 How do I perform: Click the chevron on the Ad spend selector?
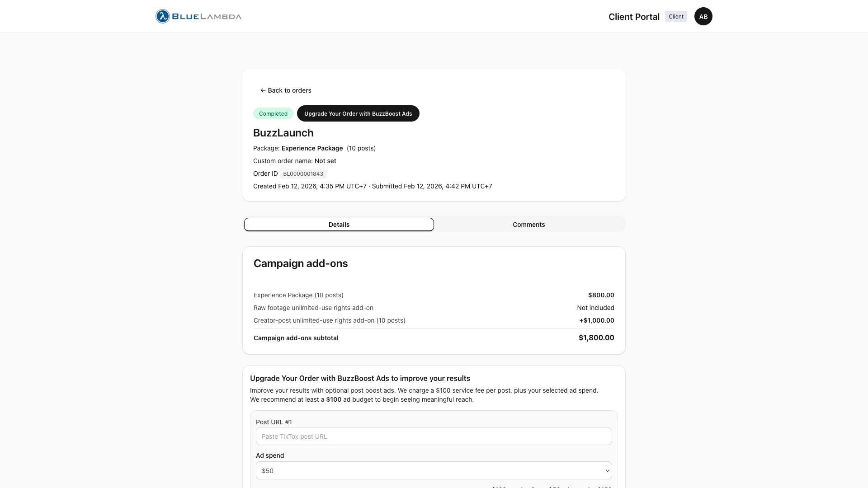607,470
